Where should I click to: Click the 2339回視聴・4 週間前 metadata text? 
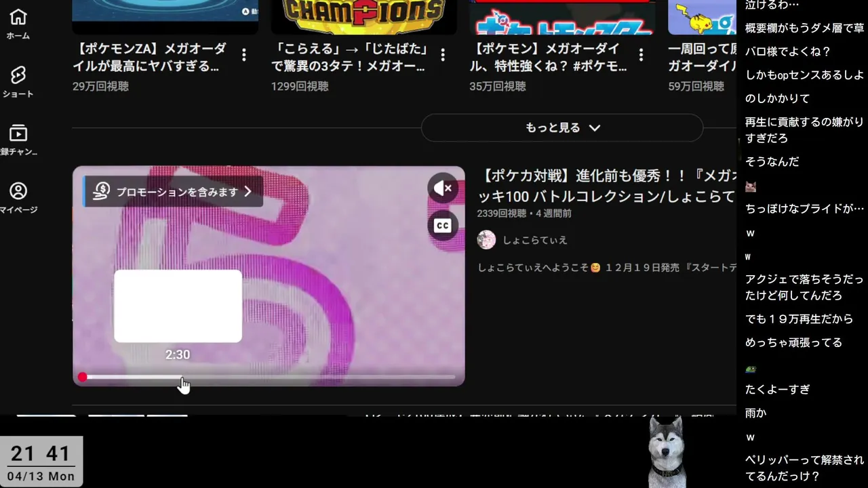(x=524, y=213)
